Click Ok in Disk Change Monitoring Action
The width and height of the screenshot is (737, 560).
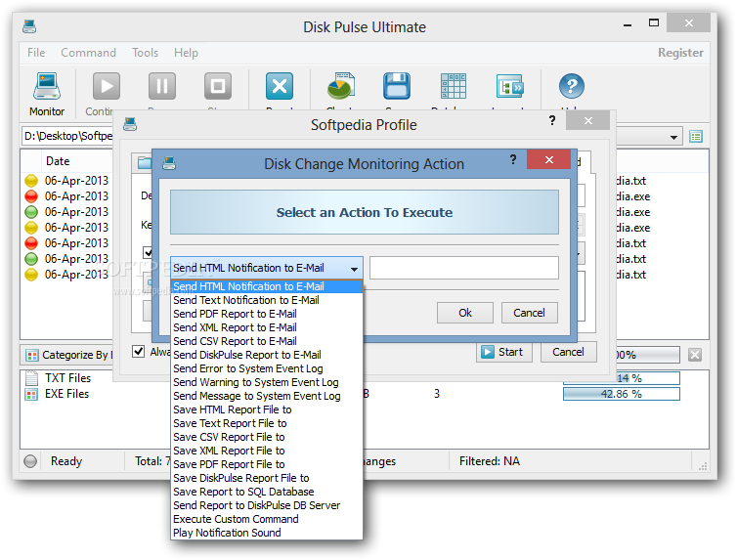point(465,313)
